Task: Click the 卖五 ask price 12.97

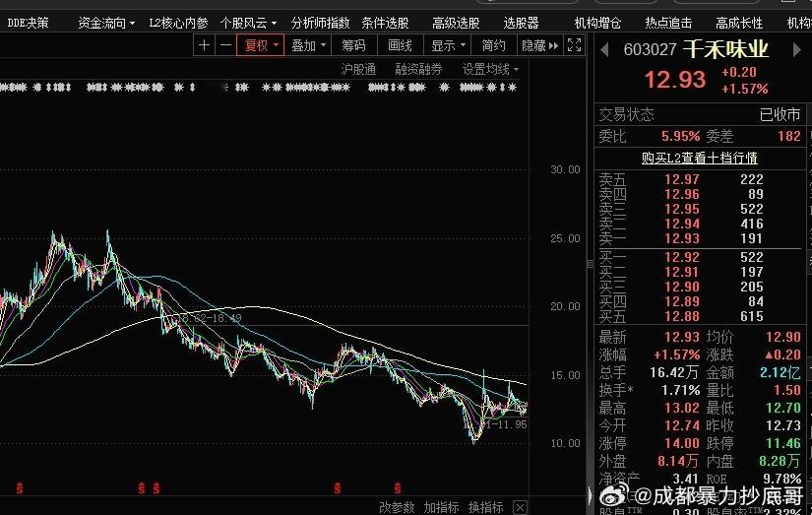Action: tap(682, 179)
